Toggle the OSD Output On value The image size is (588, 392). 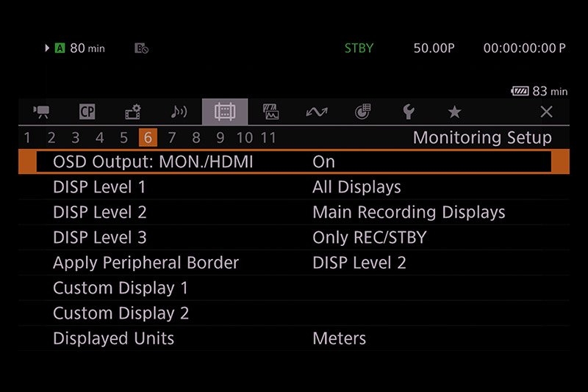coord(323,161)
